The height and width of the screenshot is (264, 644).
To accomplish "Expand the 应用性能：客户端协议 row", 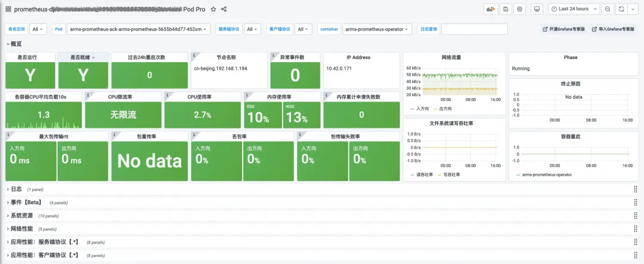I will pos(43,255).
